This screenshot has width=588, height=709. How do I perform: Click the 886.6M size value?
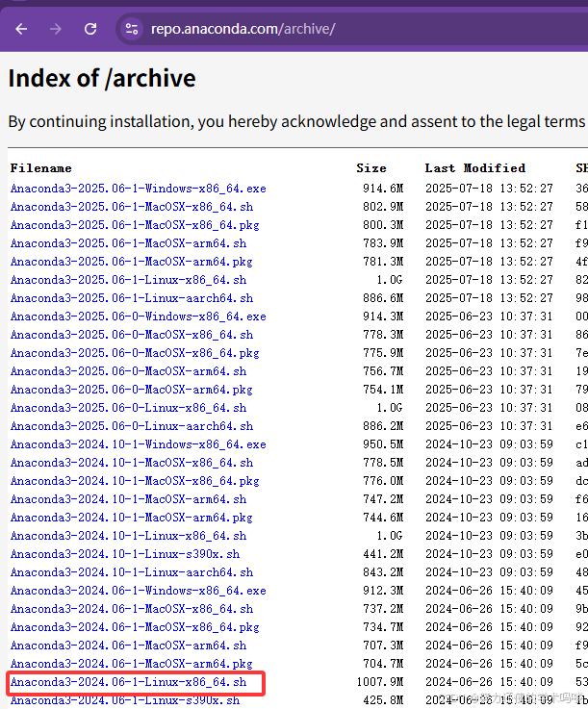pos(383,298)
